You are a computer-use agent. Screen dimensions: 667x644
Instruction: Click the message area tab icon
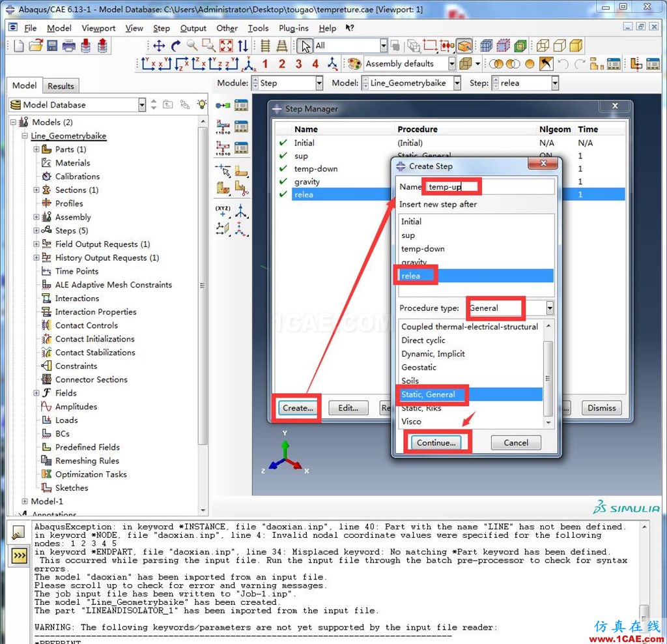(x=19, y=533)
